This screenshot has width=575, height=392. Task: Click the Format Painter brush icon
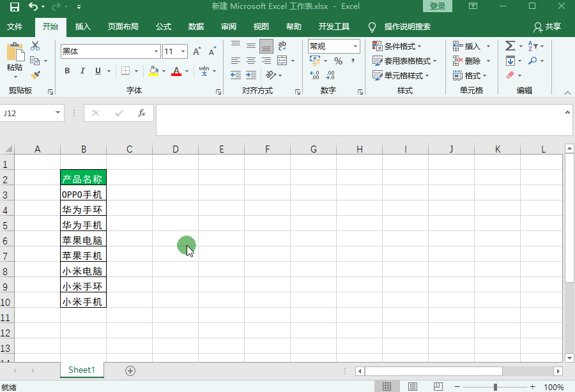point(35,75)
